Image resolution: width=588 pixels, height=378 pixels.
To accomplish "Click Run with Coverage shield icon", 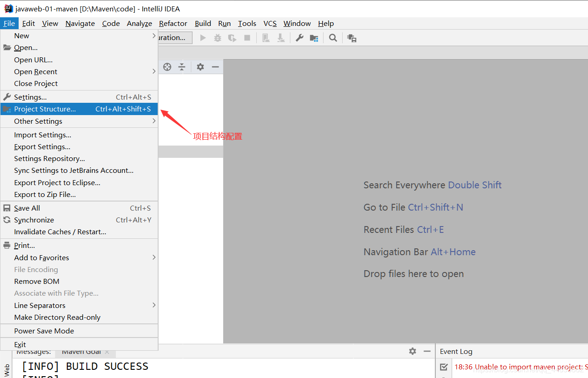I will [232, 38].
